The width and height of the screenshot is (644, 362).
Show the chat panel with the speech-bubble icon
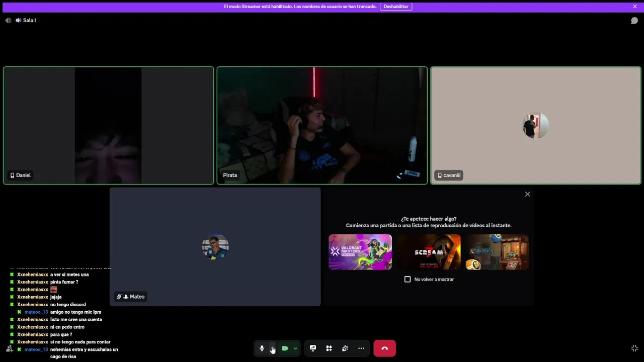click(x=634, y=21)
